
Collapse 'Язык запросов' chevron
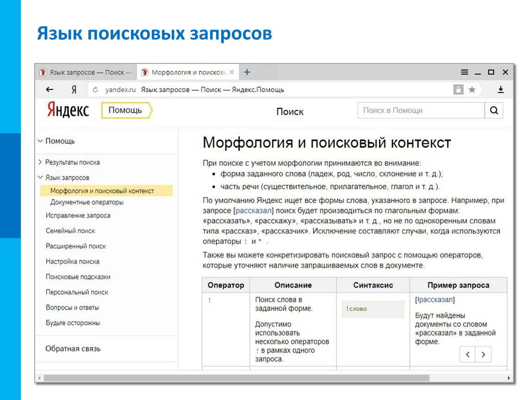40,177
